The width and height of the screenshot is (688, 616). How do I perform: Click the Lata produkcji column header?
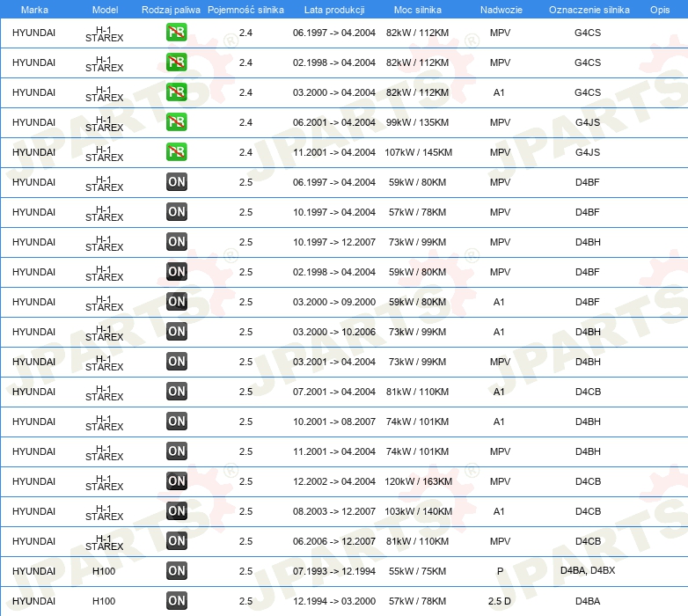click(x=334, y=10)
